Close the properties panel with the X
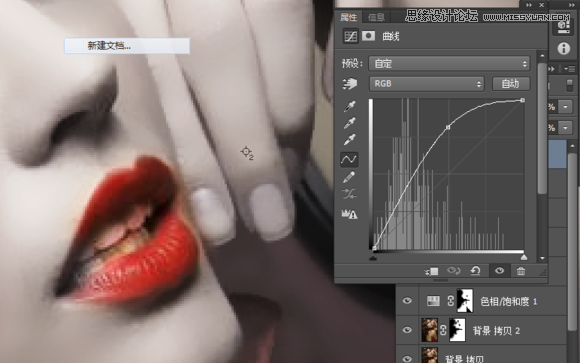The width and height of the screenshot is (580, 363). point(542,5)
